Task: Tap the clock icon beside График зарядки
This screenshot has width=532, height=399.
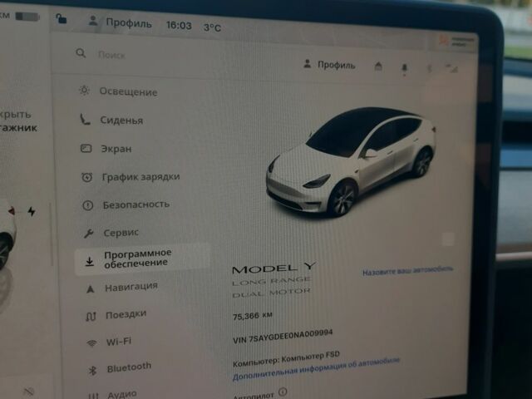Action: click(86, 177)
